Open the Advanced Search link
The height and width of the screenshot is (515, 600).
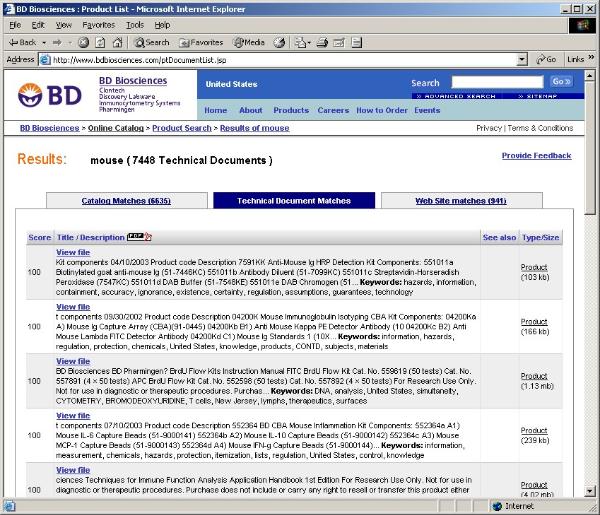tap(456, 96)
